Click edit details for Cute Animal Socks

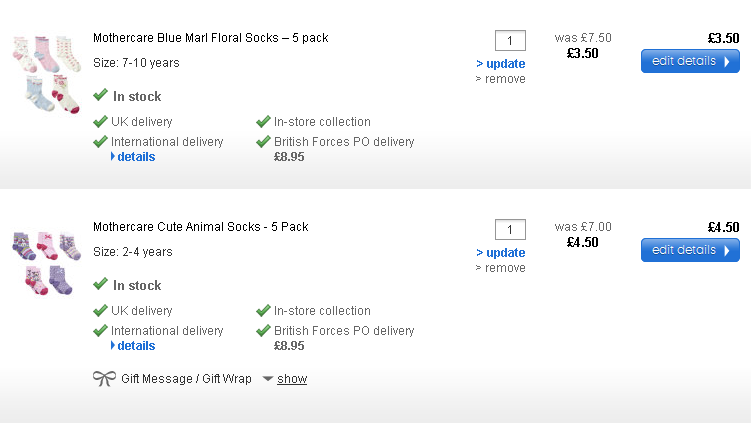point(690,250)
